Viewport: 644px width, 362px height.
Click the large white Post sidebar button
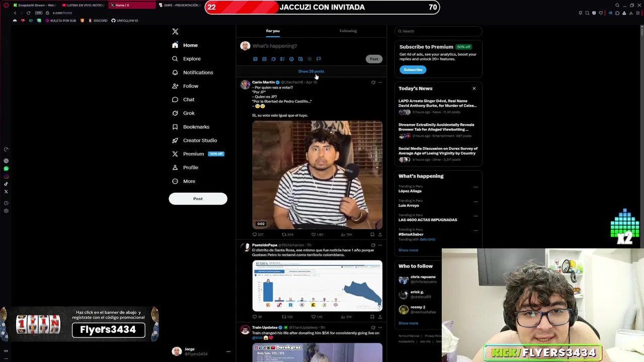click(198, 199)
